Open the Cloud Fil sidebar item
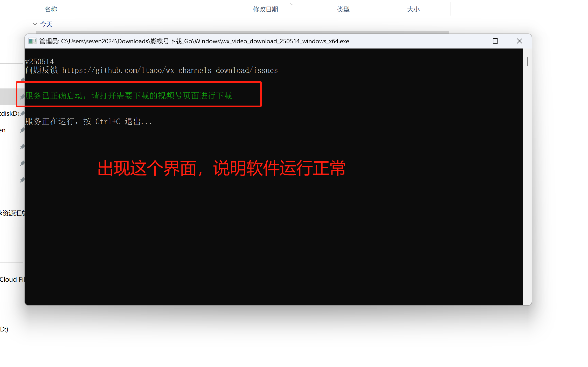The width and height of the screenshot is (588, 367). (12, 279)
